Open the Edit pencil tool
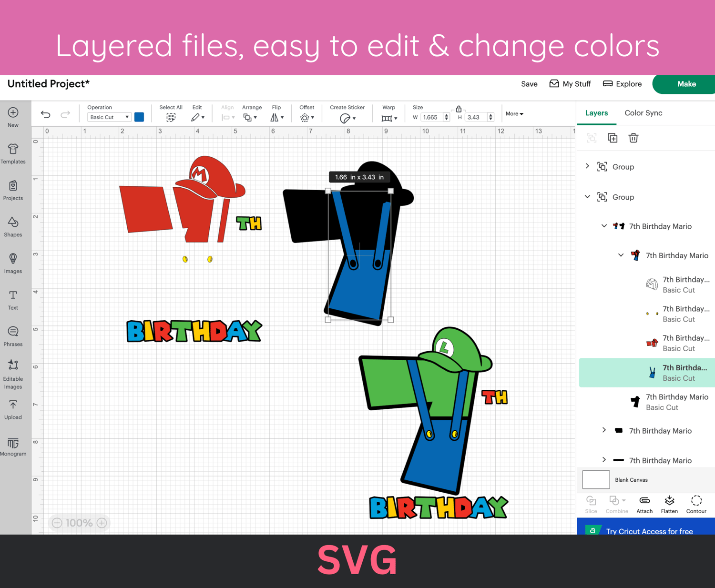715x588 pixels. pyautogui.click(x=197, y=117)
